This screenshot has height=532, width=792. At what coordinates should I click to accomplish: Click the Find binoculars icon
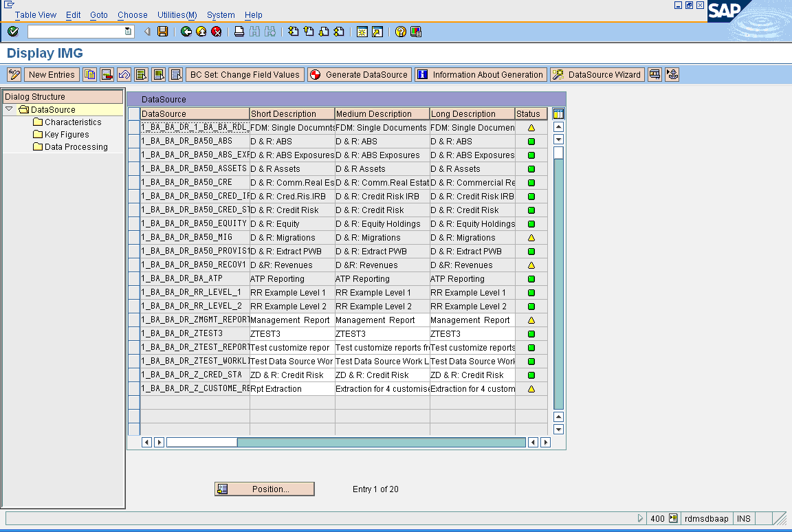click(254, 32)
